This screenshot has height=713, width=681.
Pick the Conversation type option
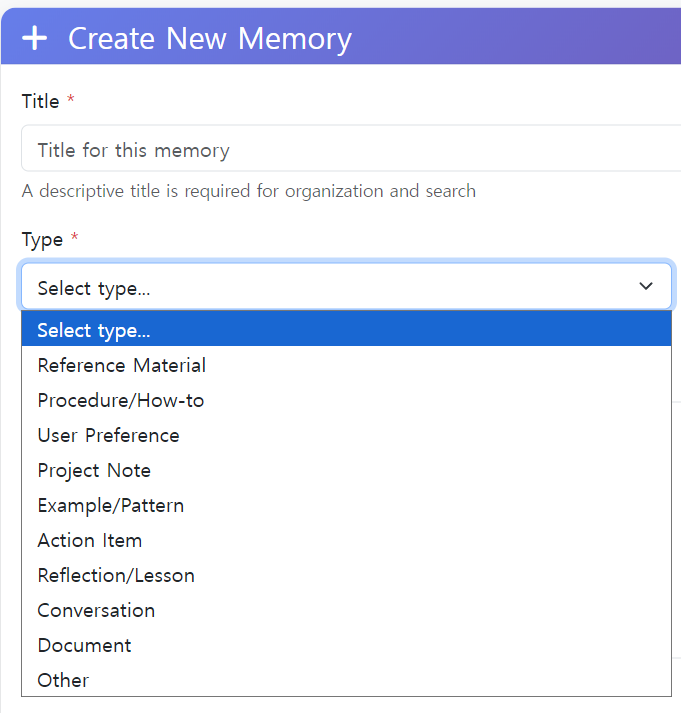96,610
